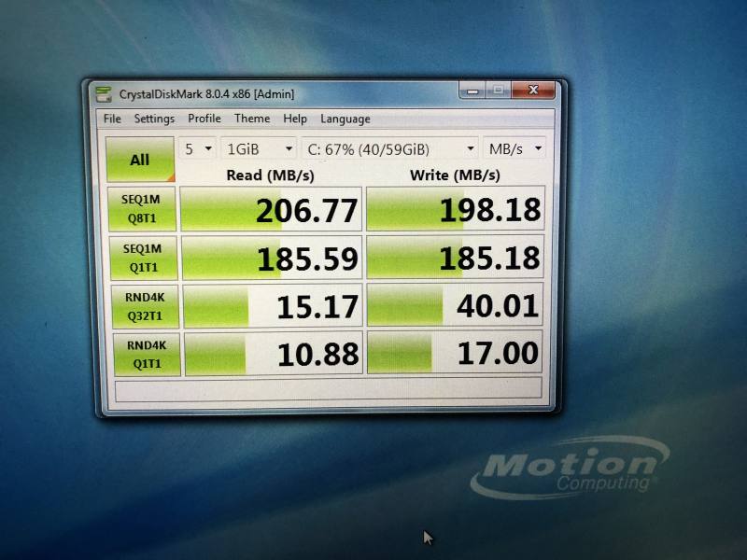Click the CrystalDiskMark app icon in title bar
This screenshot has height=560, width=747.
pos(104,94)
